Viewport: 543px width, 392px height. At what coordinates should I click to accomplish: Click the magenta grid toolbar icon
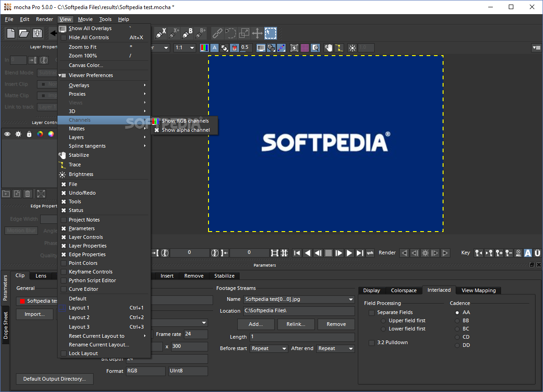pyautogui.click(x=305, y=48)
